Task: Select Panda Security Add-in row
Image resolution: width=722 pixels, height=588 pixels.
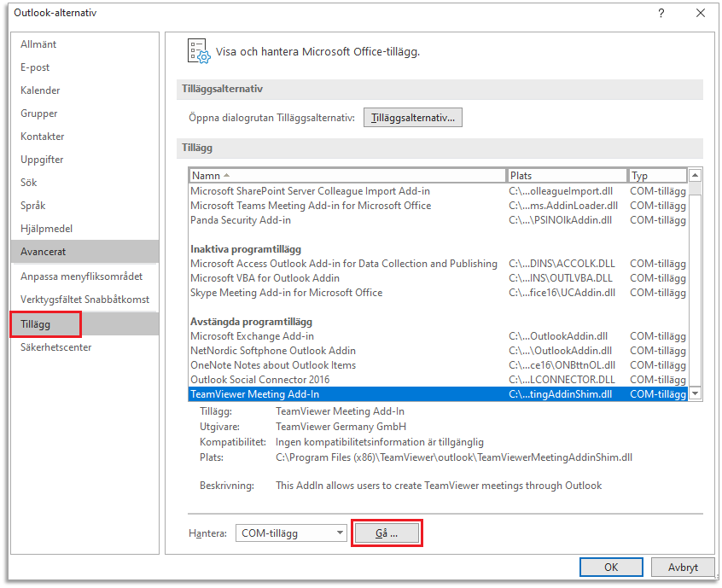Action: [439, 220]
